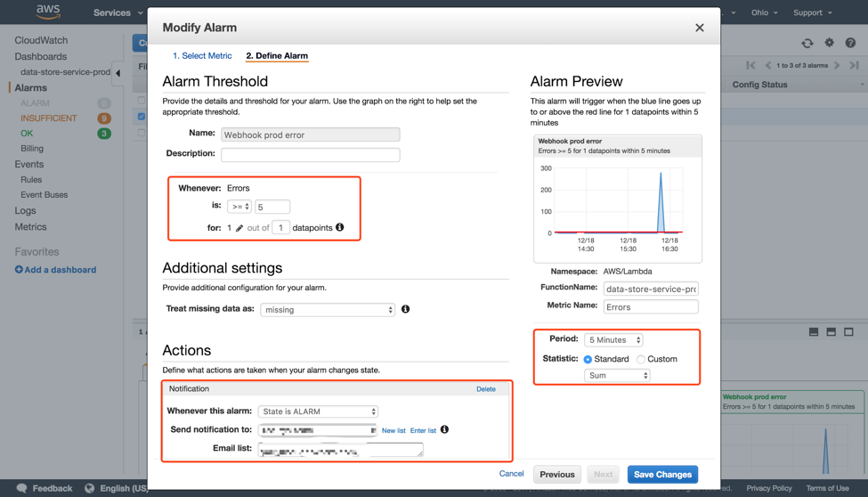Screen dimensions: 868x497
Task: Select the Custom statistic radio button
Action: click(641, 359)
